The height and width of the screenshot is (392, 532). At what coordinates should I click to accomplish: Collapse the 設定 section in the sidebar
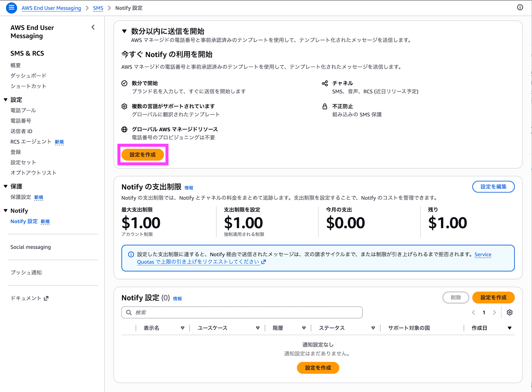6,99
